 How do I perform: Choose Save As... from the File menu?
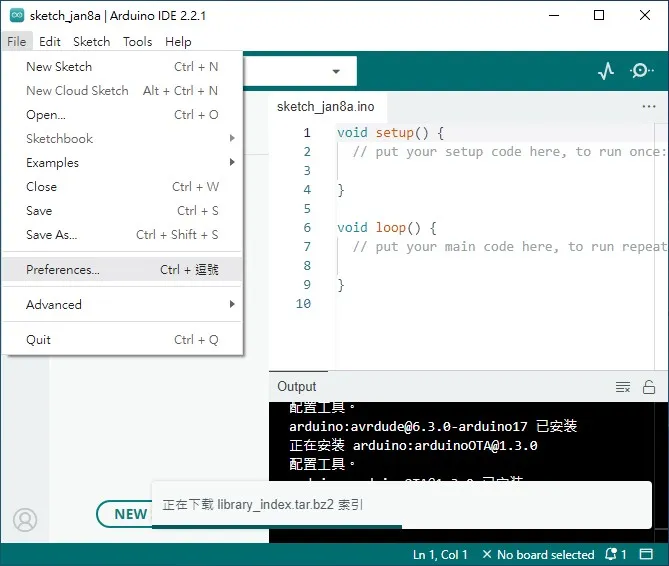pyautogui.click(x=122, y=234)
